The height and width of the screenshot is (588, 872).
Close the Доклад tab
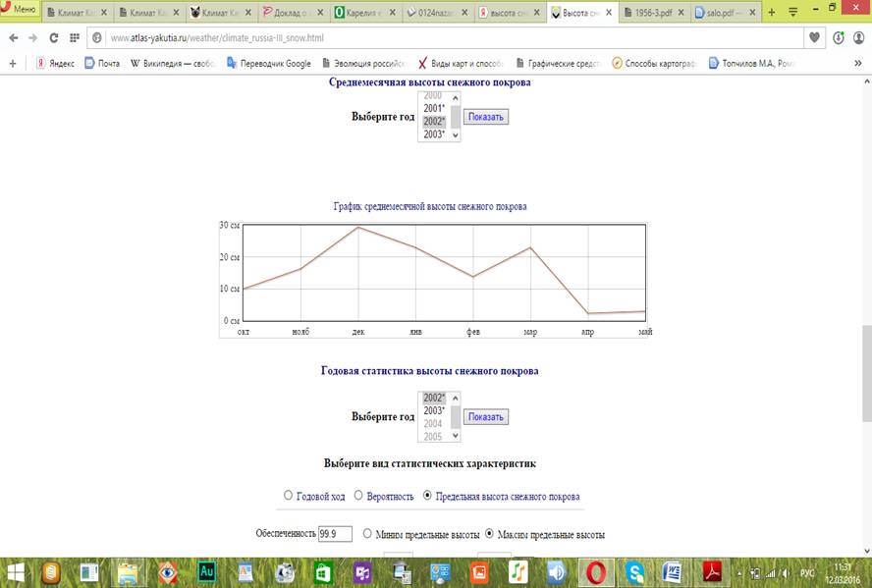coord(320,12)
